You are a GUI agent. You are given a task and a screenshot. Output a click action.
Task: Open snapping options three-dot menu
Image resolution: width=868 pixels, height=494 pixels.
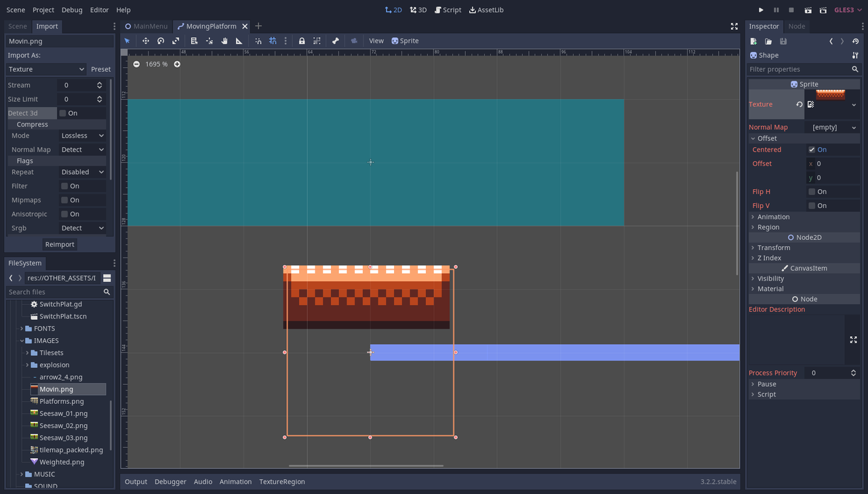coord(285,41)
